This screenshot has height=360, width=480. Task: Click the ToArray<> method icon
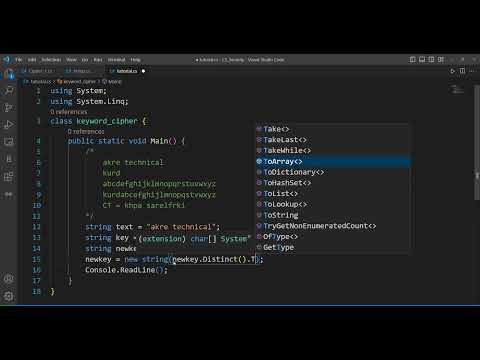259,161
